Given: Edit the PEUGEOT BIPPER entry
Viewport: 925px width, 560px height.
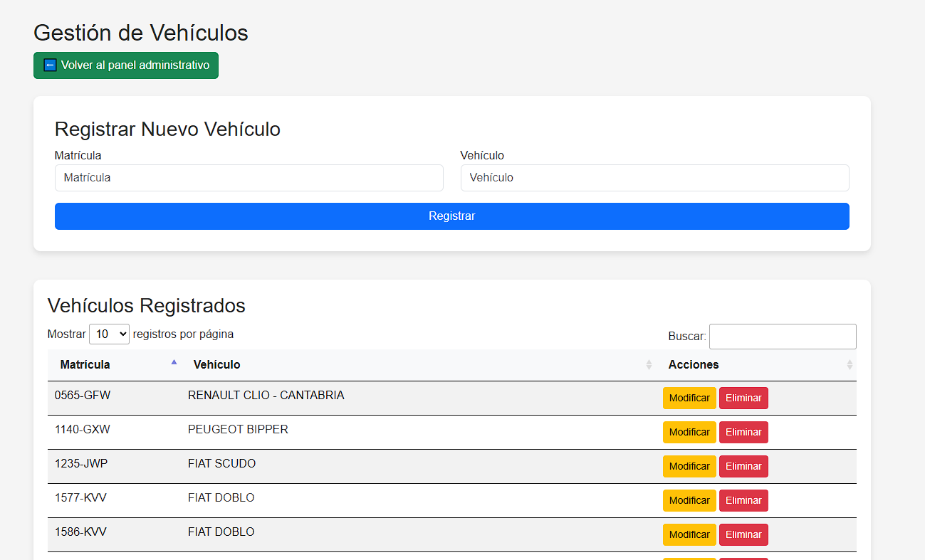Looking at the screenshot, I should pos(689,433).
